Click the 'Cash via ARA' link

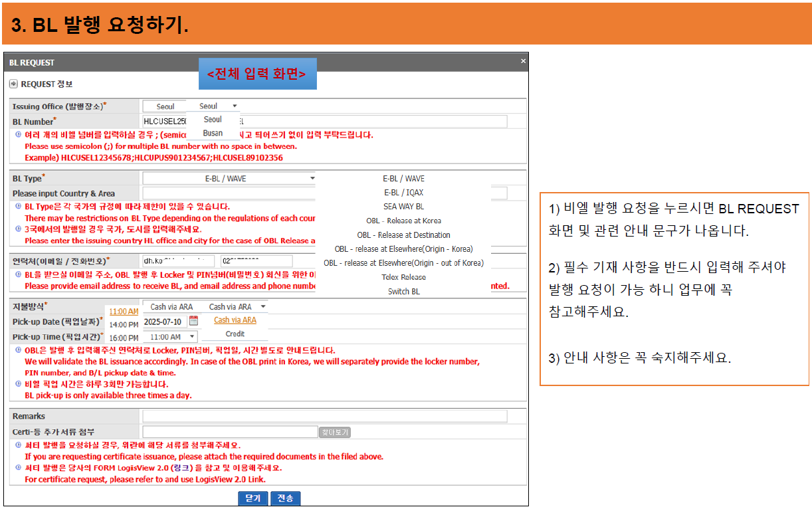click(x=234, y=320)
